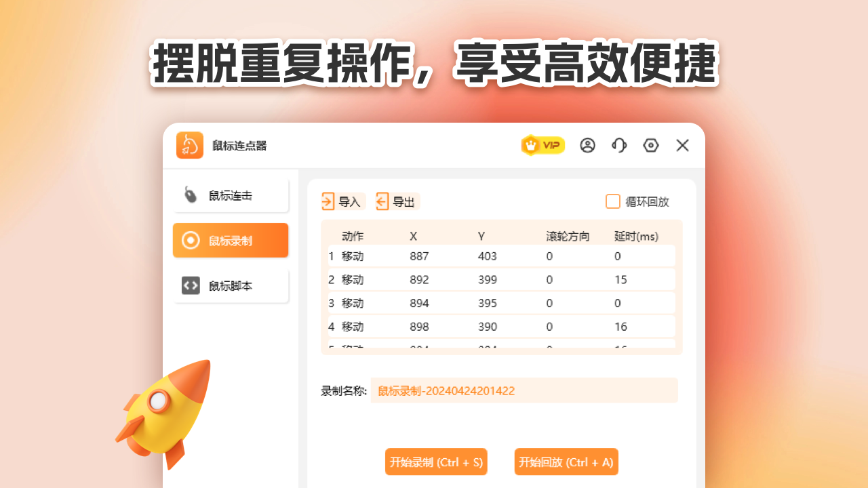Click the record icon beside 鼠标录制

(191, 240)
